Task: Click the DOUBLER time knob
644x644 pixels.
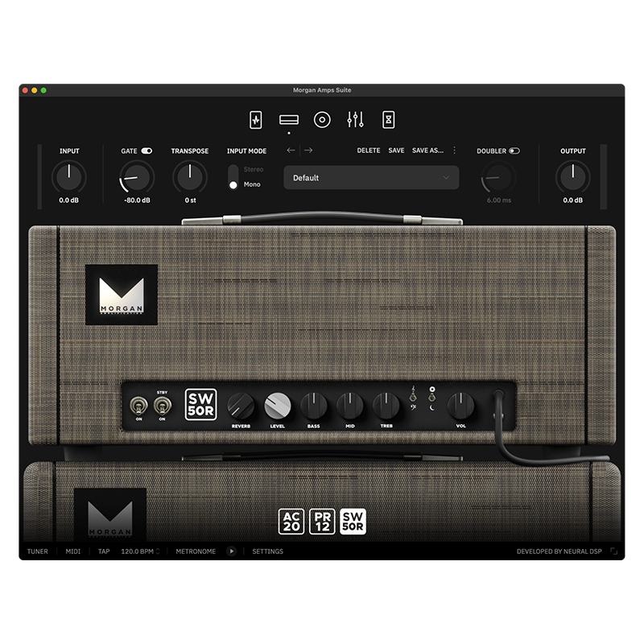Action: pos(498,176)
